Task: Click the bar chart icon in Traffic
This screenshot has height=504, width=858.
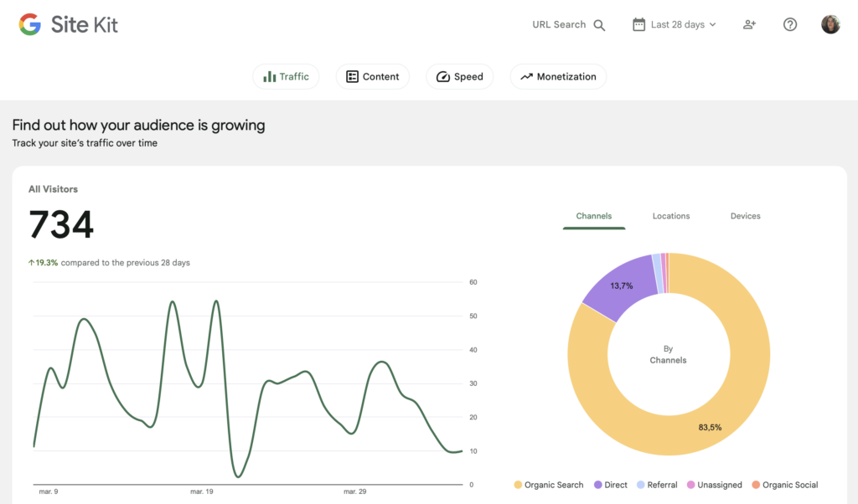Action: [x=269, y=76]
